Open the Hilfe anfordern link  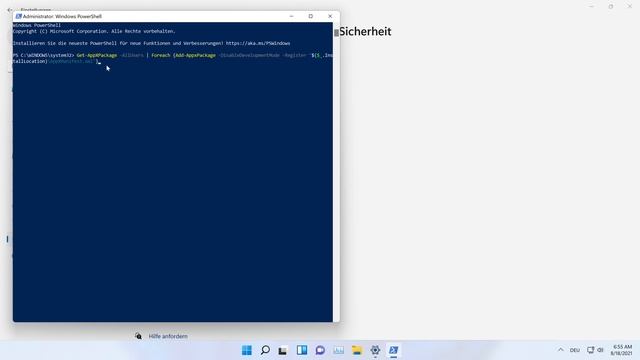pos(168,336)
